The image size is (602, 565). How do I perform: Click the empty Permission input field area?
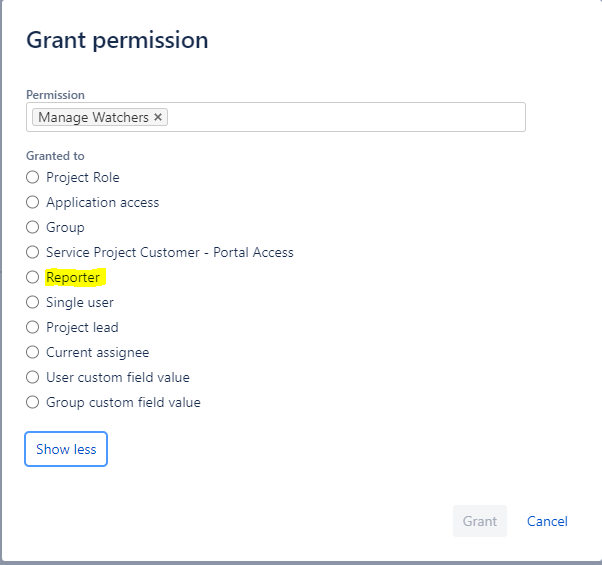[346, 117]
